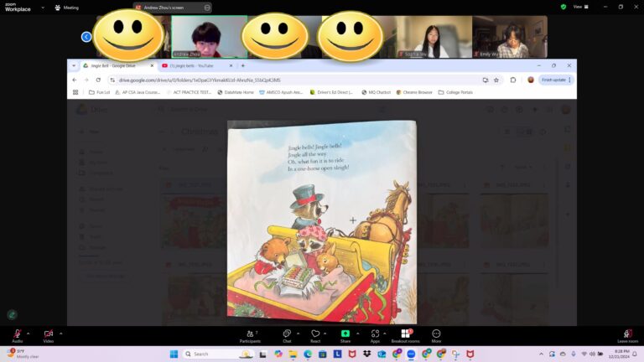This screenshot has width=644, height=362.
Task: Open AMSCO Apush bookmark
Action: 281,92
